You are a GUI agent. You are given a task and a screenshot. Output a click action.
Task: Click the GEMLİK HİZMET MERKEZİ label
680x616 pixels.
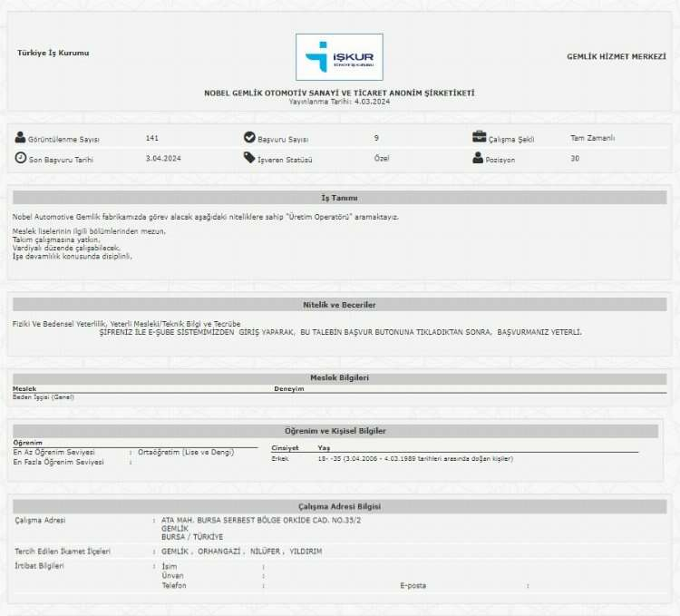pyautogui.click(x=617, y=56)
